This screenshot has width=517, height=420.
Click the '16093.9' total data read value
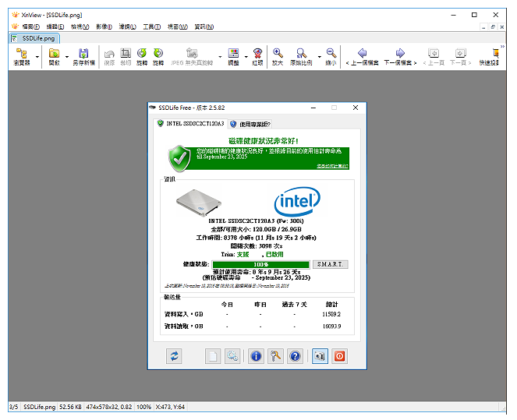[331, 326]
